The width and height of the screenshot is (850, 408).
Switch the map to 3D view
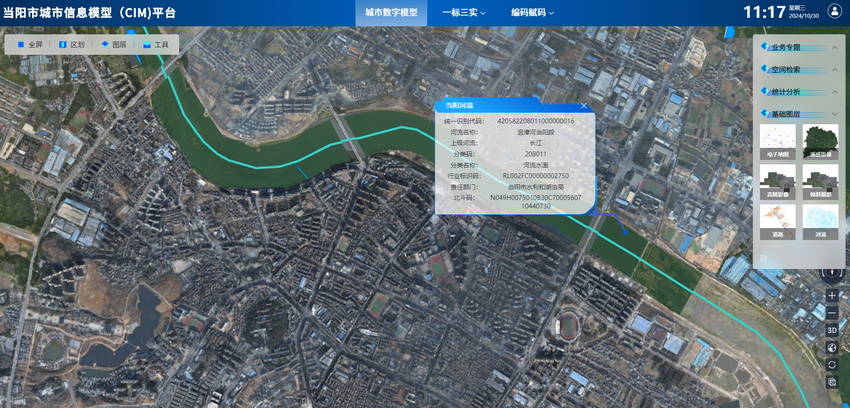tap(832, 330)
